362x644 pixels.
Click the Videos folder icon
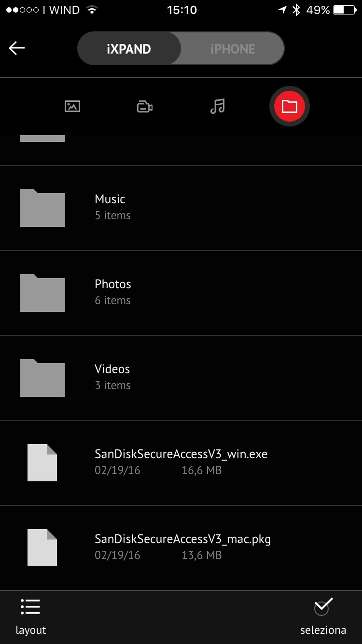tap(42, 378)
